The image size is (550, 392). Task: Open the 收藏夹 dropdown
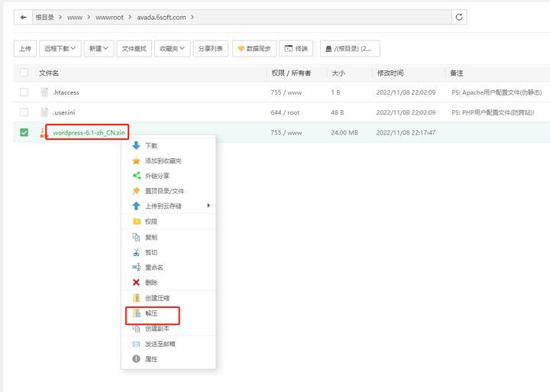(172, 48)
